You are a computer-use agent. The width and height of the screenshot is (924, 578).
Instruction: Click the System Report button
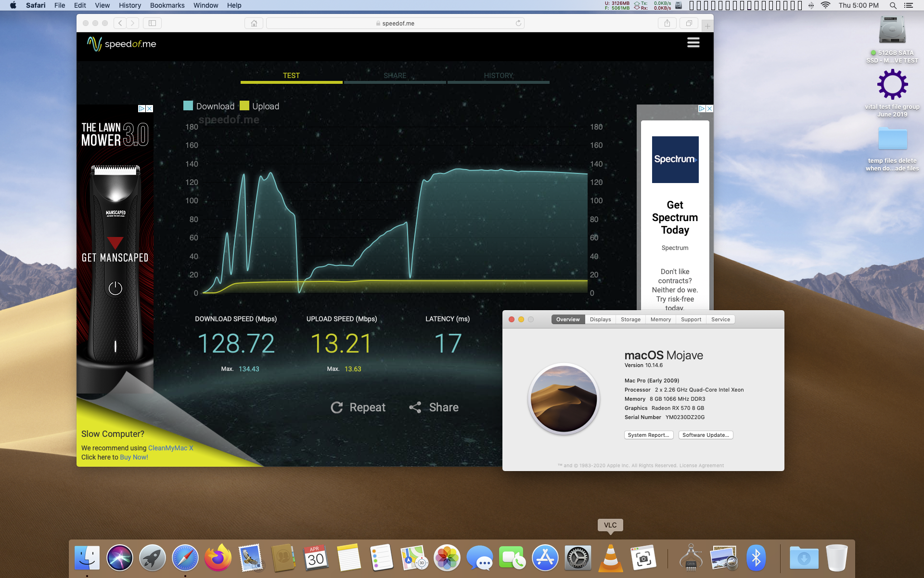(648, 435)
